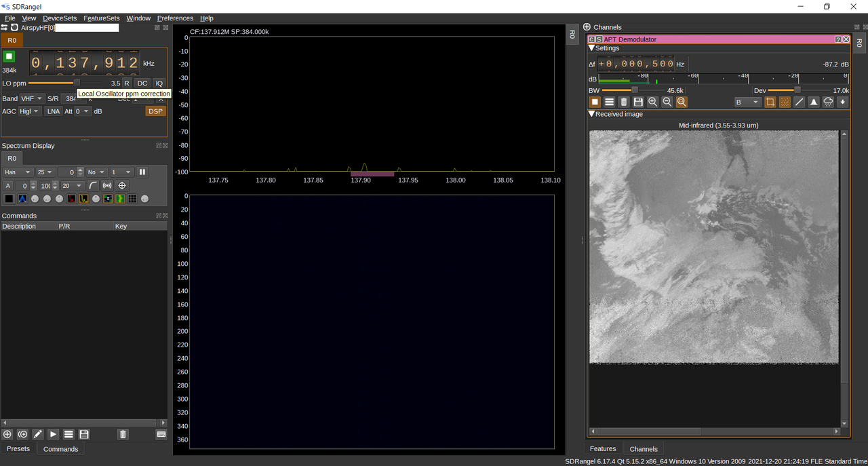This screenshot has width=868, height=466.
Task: Toggle the green 3D spectrogram icon
Action: tap(120, 199)
